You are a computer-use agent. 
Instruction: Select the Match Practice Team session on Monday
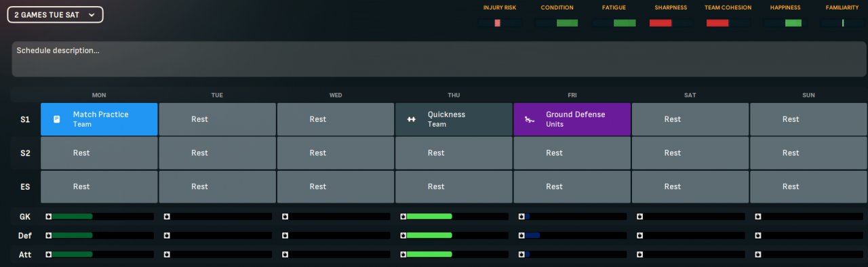point(99,119)
